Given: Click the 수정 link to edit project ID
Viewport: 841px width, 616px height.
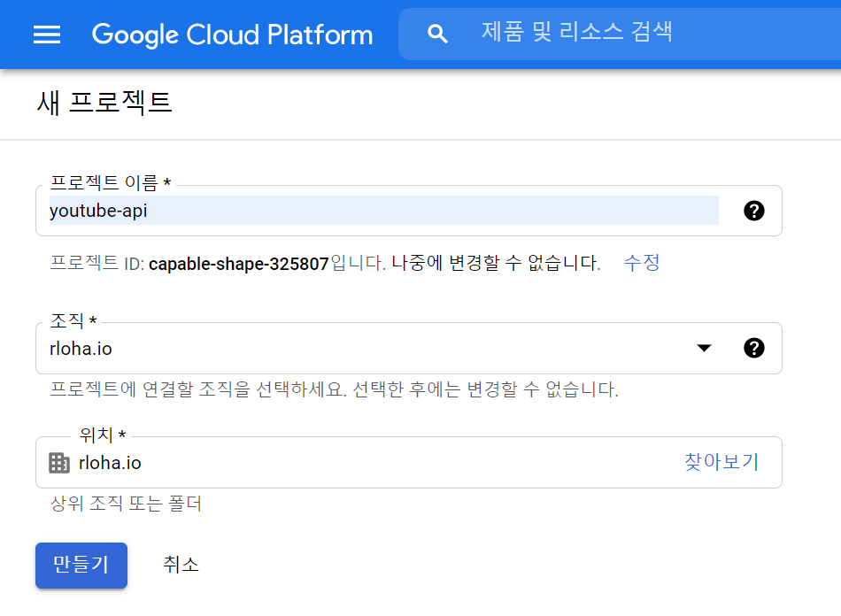Looking at the screenshot, I should click(x=642, y=263).
